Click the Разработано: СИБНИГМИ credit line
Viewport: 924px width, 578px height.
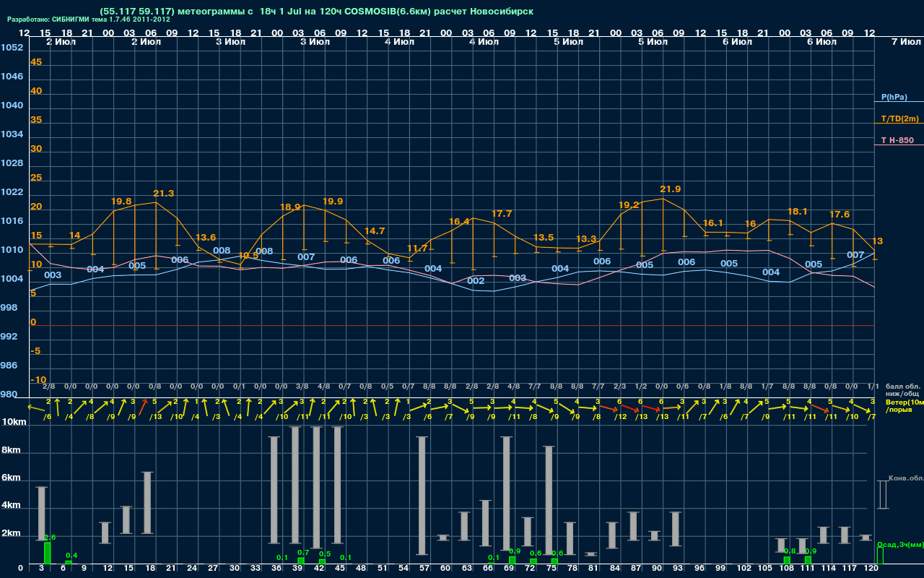click(x=88, y=20)
